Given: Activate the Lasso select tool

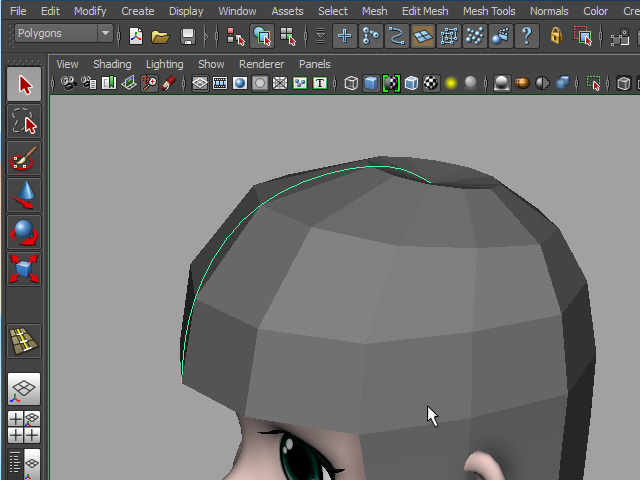Looking at the screenshot, I should click(x=24, y=123).
